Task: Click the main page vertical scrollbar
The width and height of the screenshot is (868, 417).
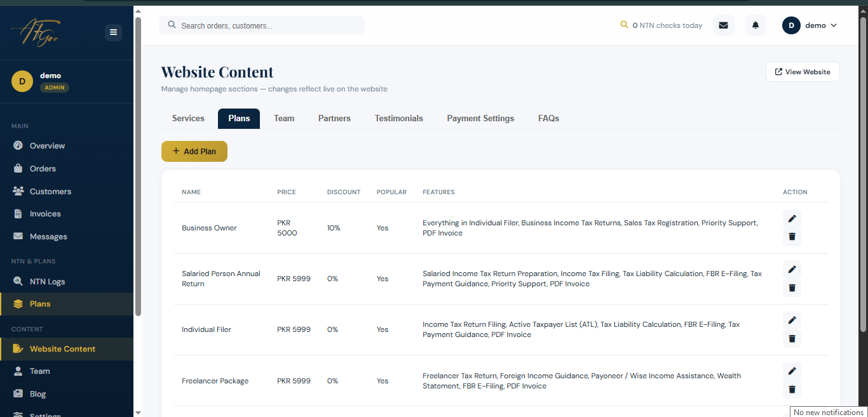Action: [863, 173]
